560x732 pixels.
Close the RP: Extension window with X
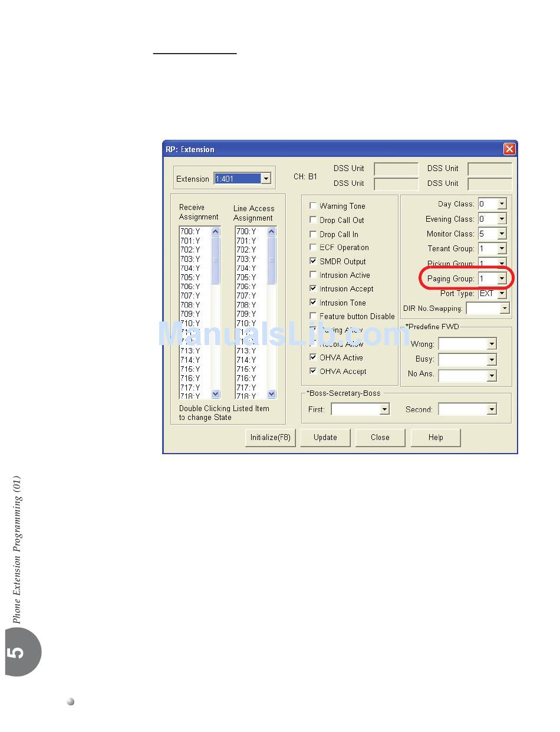click(x=509, y=149)
